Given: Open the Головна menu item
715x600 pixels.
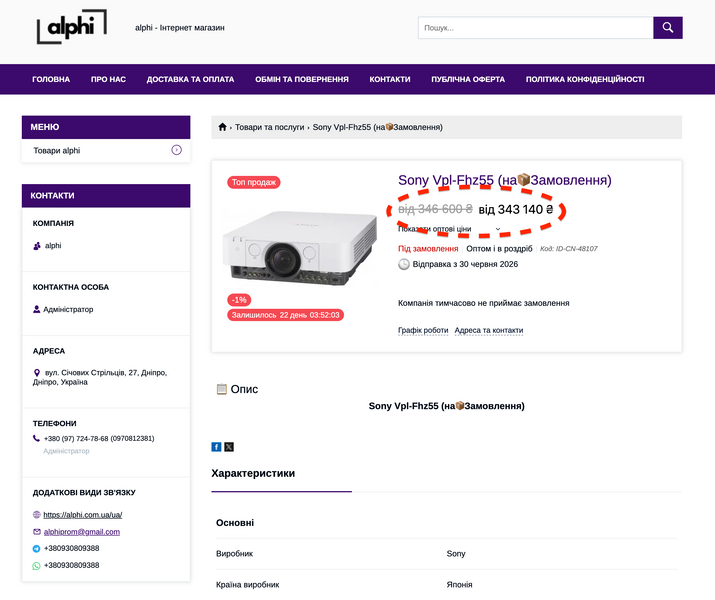Looking at the screenshot, I should coord(51,79).
